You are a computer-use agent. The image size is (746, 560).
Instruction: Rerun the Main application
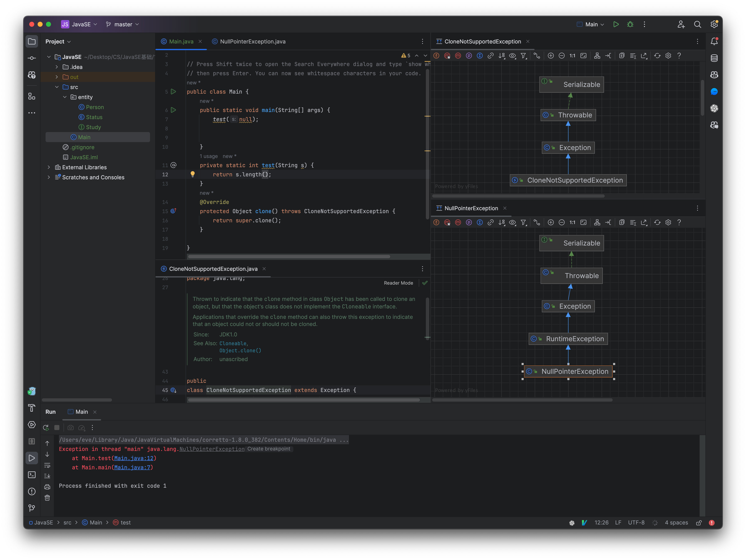tap(46, 428)
